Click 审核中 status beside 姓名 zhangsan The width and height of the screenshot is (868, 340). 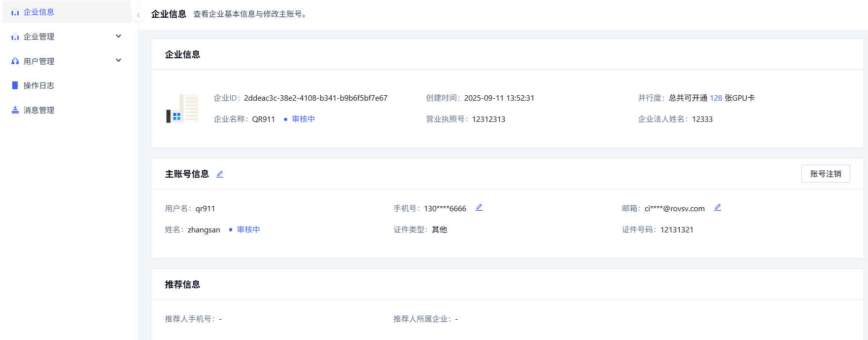coord(248,229)
